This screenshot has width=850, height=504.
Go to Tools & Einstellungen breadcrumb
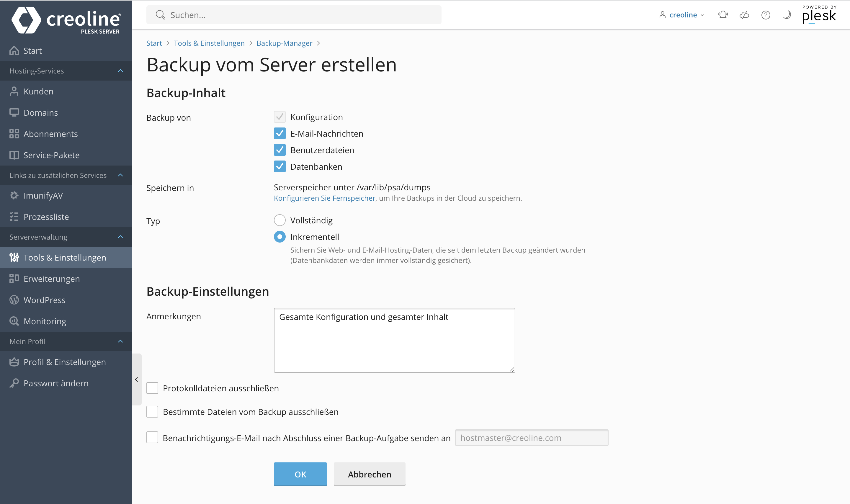[x=209, y=43]
